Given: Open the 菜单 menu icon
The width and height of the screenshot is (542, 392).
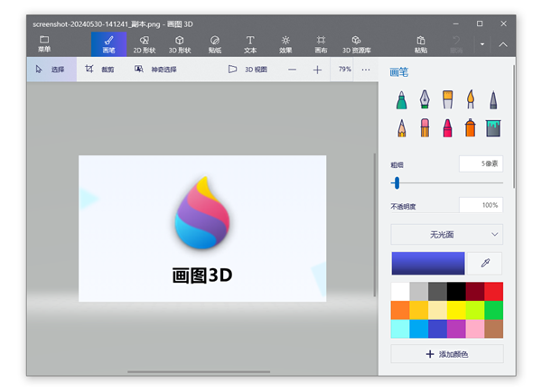Looking at the screenshot, I should point(44,44).
